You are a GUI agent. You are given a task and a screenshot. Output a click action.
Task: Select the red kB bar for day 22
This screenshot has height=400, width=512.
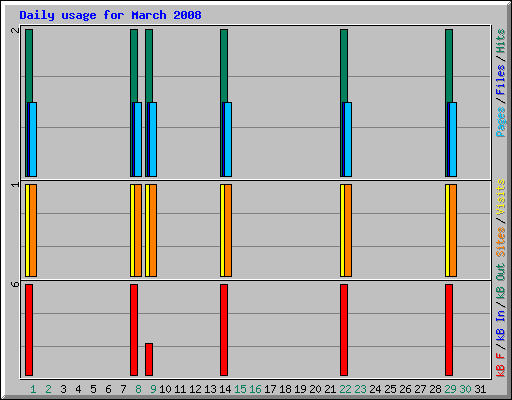click(344, 330)
